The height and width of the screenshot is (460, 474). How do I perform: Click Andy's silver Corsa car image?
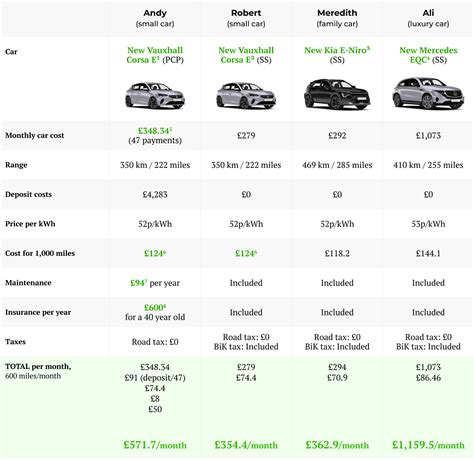[x=155, y=95]
